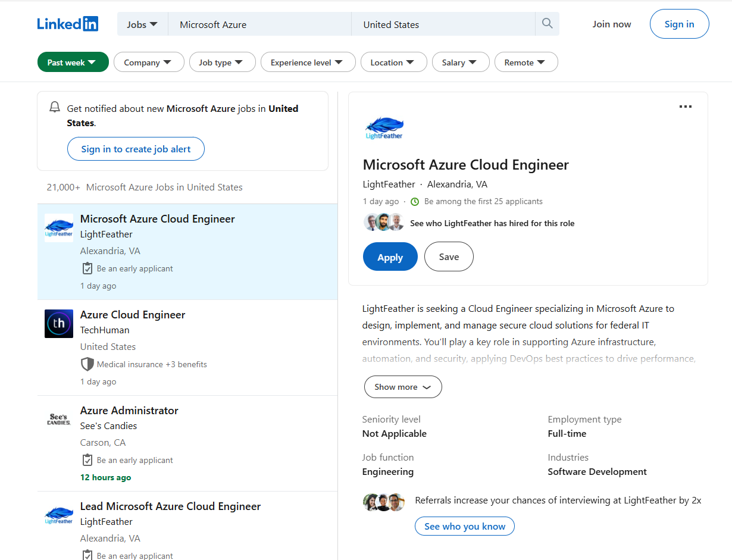Click the hired people avatars for LightFeather
Screen dimensions: 732x560
(x=384, y=222)
